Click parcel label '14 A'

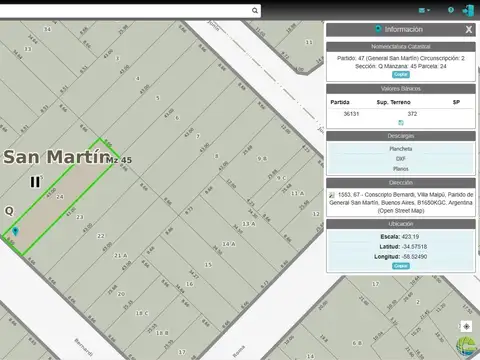pyautogui.click(x=229, y=244)
